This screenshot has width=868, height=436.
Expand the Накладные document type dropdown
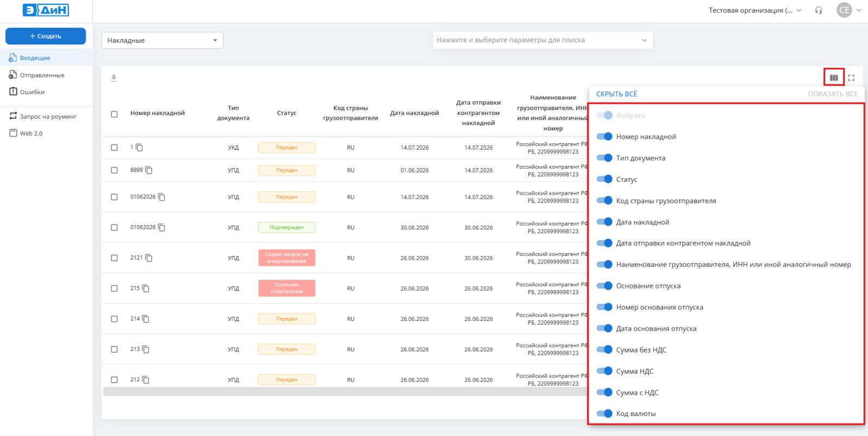click(162, 40)
